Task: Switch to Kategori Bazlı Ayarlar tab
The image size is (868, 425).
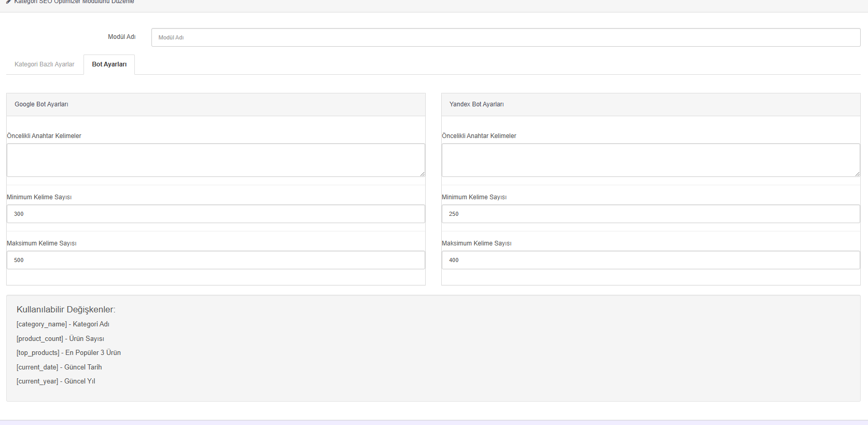Action: pos(45,64)
